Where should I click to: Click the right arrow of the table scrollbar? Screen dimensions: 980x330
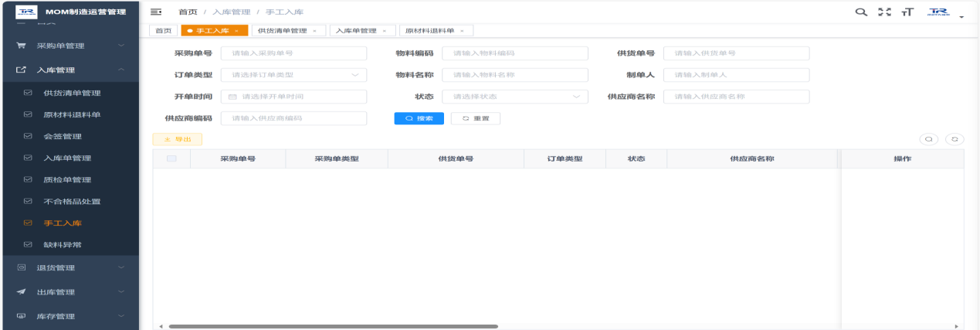tap(957, 326)
